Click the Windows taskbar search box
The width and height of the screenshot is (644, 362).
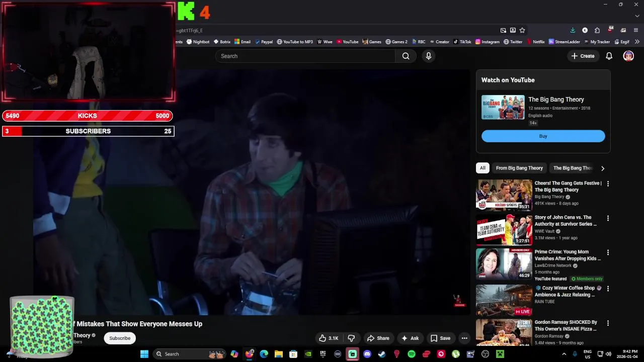189,354
